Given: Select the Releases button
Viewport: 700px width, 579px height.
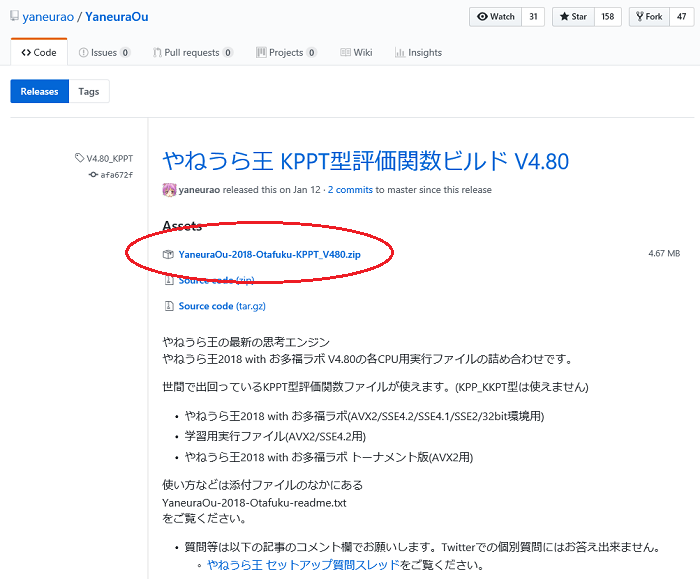Looking at the screenshot, I should [39, 91].
